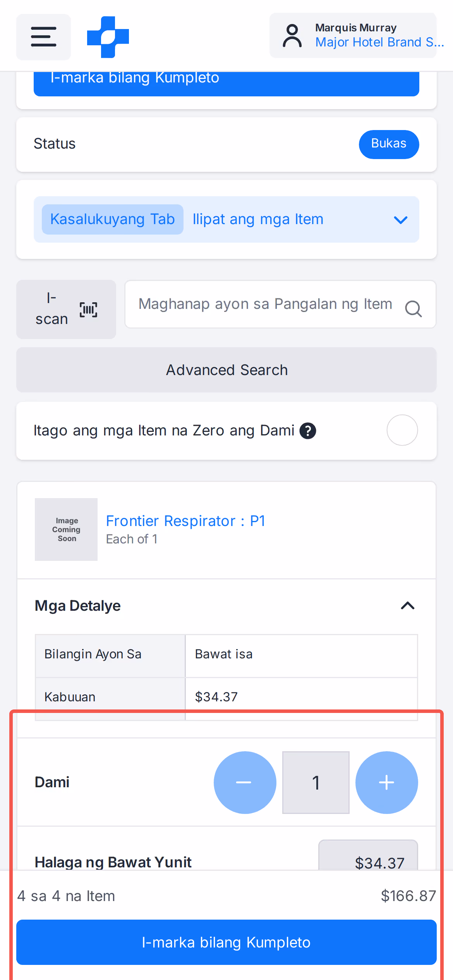The image size is (453, 980).
Task: Click bottom I-marka bilang Kumpleto button
Action: pyautogui.click(x=226, y=942)
